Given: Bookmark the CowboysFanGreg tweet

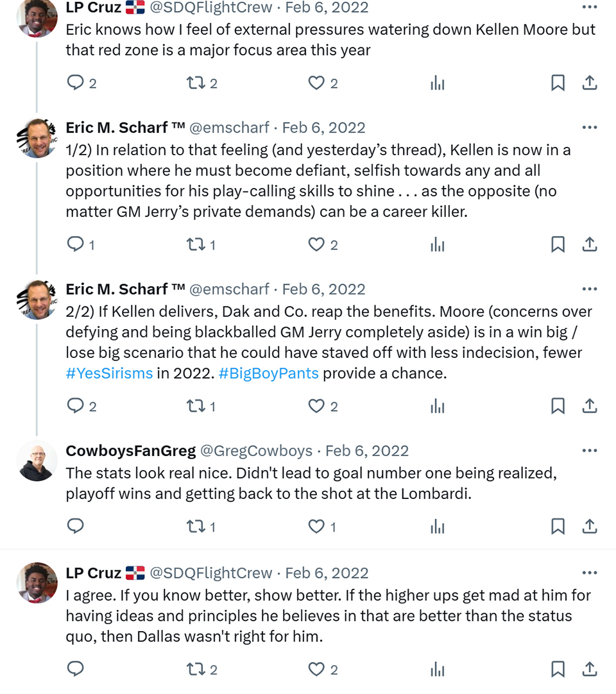Looking at the screenshot, I should (x=558, y=526).
